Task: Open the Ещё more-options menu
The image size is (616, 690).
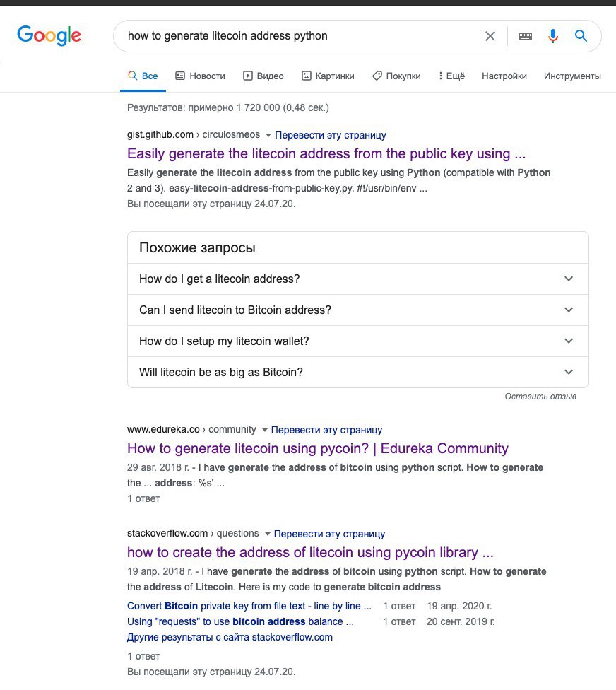Action: tap(451, 76)
